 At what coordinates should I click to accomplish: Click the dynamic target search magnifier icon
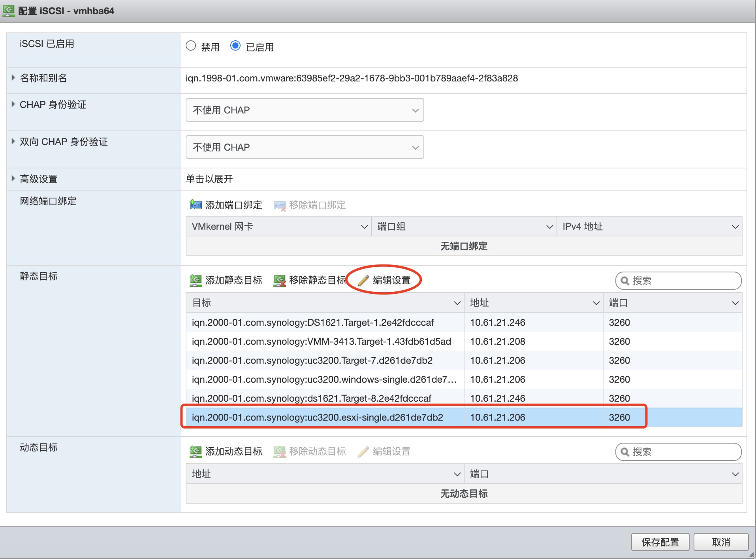pos(625,452)
